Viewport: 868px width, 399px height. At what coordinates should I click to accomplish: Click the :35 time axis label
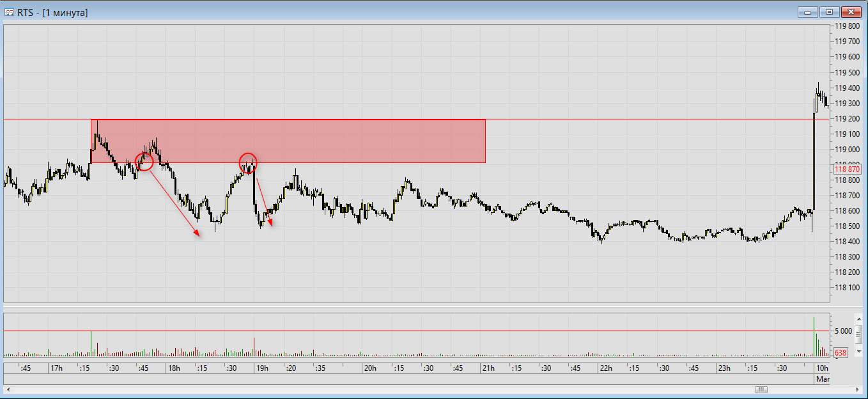[x=320, y=368]
